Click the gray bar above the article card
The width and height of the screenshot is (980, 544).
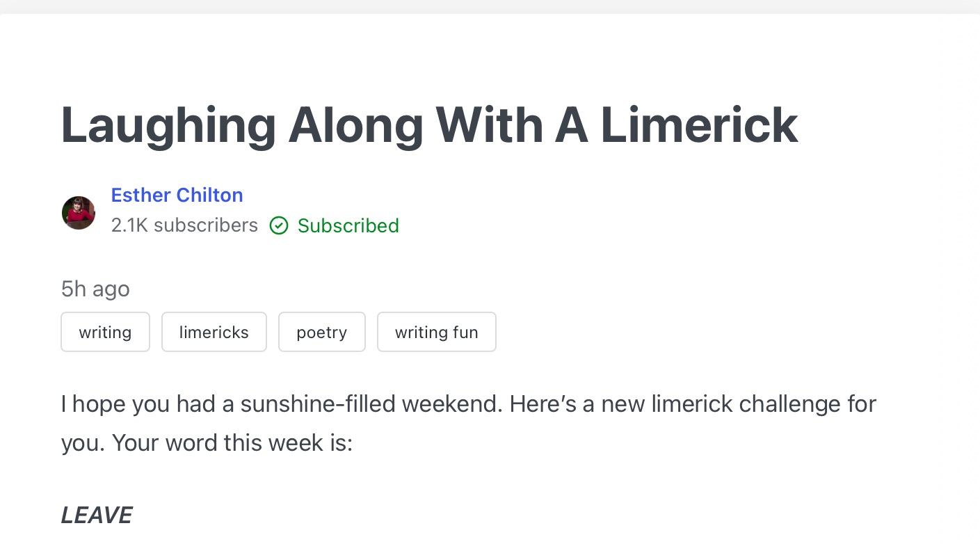click(x=490, y=6)
